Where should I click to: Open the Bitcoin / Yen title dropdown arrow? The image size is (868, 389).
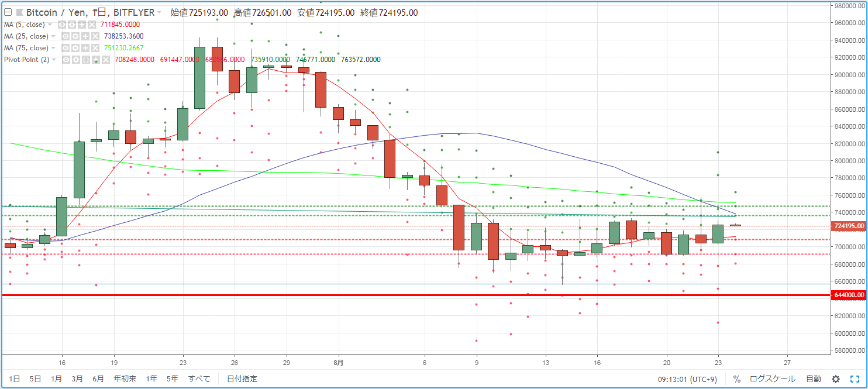click(x=159, y=12)
